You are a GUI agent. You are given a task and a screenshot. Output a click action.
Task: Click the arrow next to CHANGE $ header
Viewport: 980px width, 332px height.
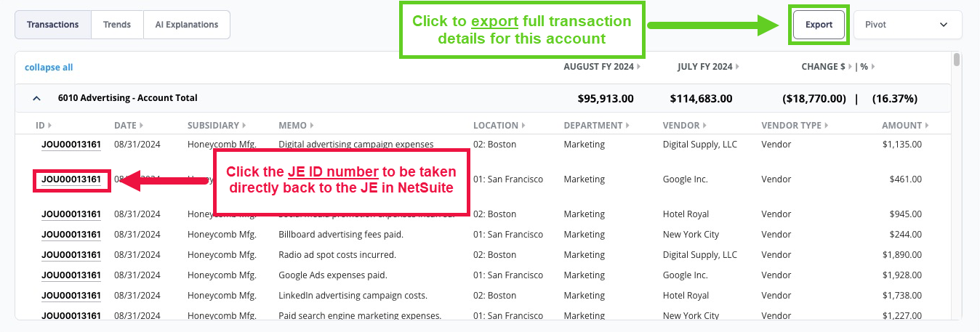850,67
